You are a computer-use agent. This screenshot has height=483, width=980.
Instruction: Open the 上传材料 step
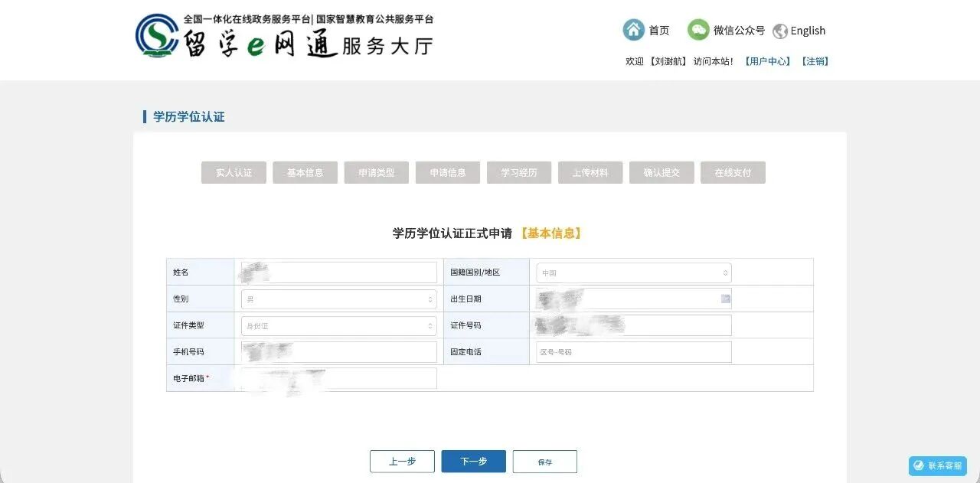[x=590, y=172]
